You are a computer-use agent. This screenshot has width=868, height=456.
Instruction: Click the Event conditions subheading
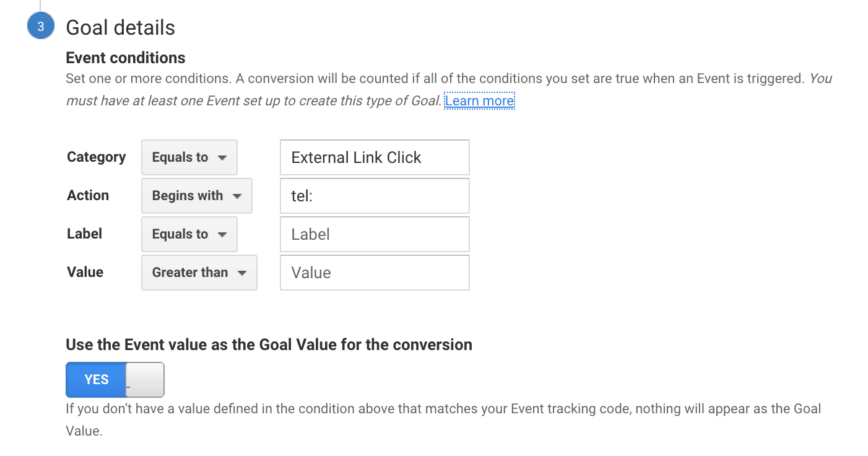point(126,58)
